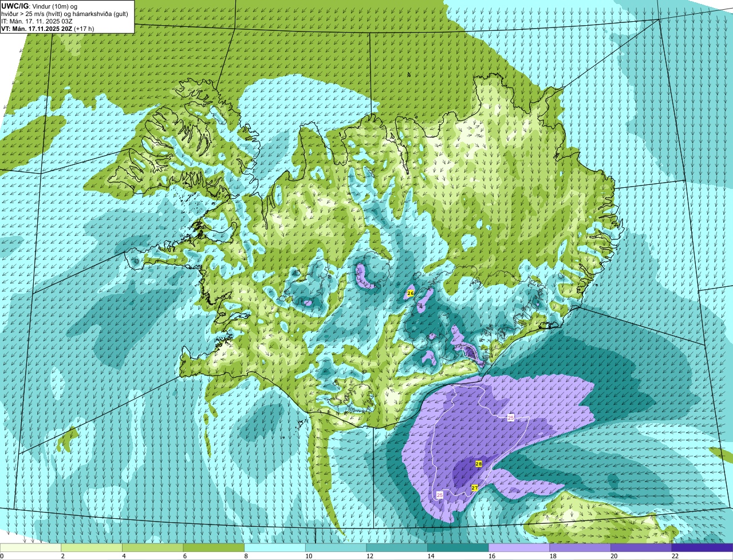Pick the 4–6 m/s light green legend swatch
Image resolution: width=733 pixels, height=560 pixels.
tap(152, 547)
